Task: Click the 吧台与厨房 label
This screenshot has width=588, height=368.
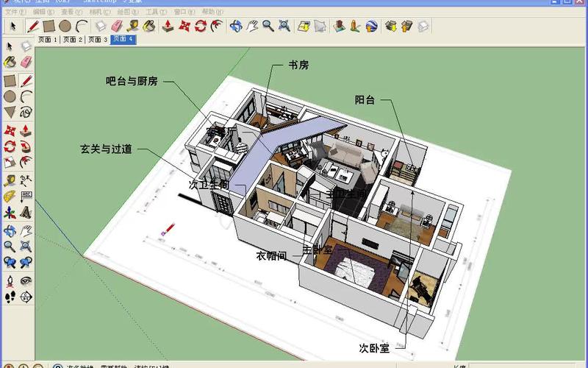Action: click(132, 81)
